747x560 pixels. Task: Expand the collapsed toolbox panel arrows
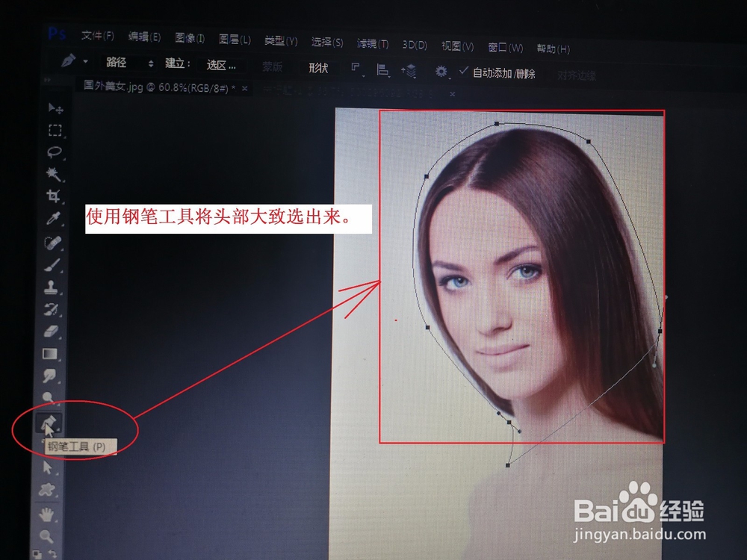tap(47, 80)
